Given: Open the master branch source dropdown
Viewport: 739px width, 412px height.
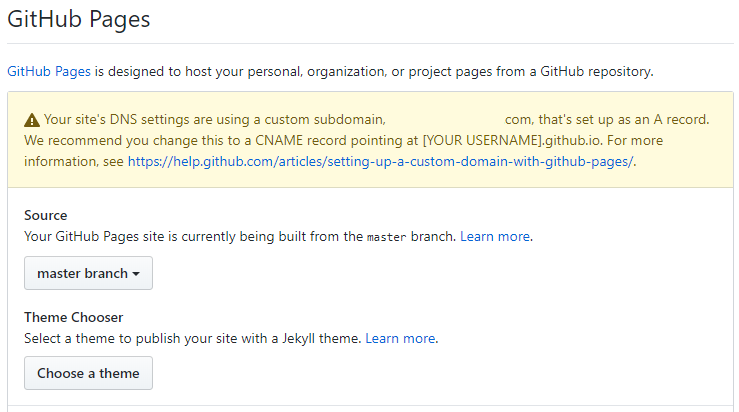Looking at the screenshot, I should tap(88, 273).
